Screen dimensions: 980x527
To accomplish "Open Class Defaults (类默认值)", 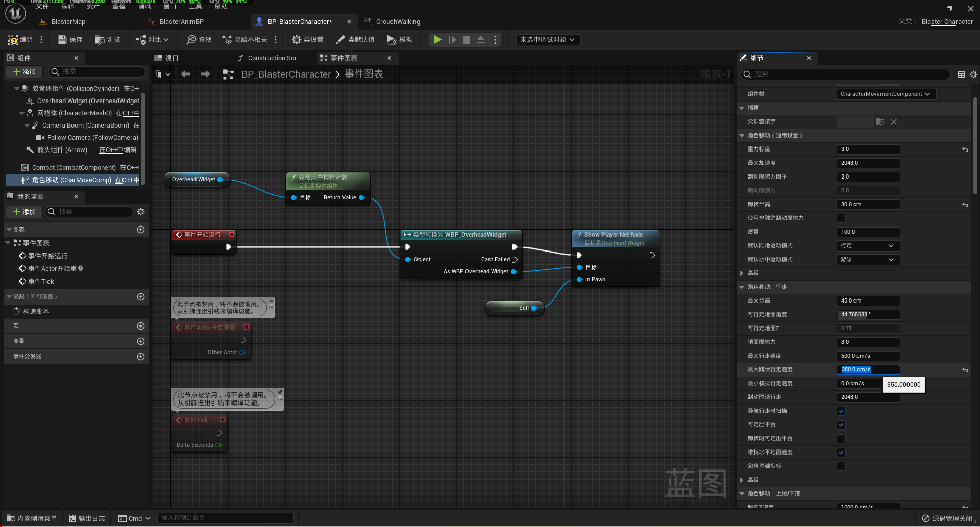I will coord(355,40).
